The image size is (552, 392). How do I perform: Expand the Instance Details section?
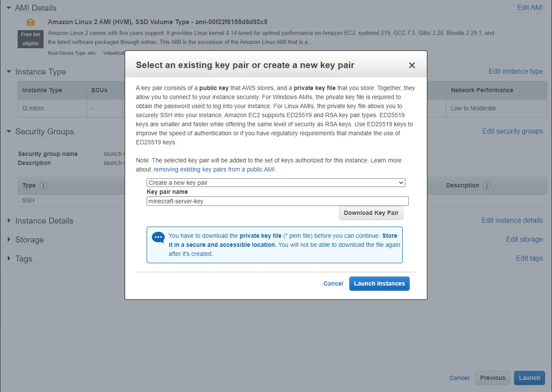click(9, 221)
